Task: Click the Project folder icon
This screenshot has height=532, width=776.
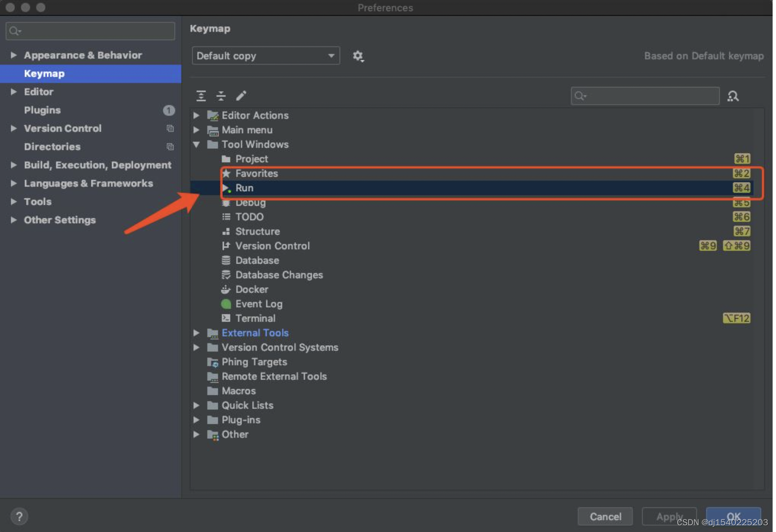Action: 226,159
